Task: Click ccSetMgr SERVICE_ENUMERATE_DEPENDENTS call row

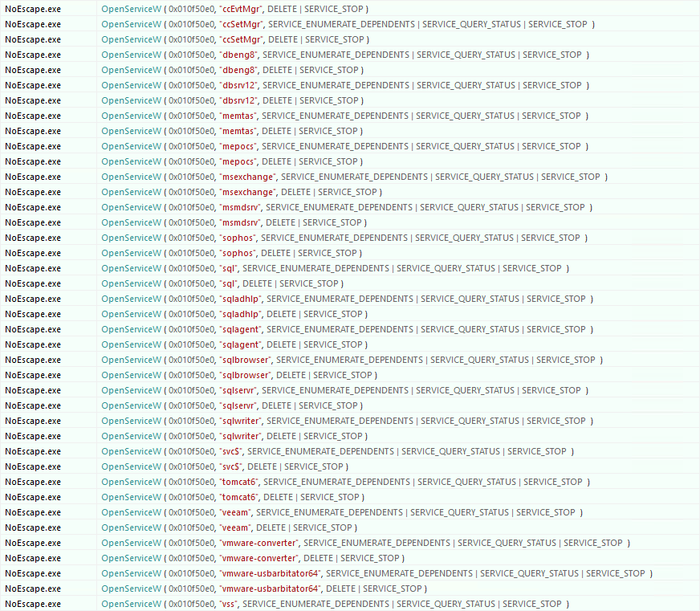Action: click(x=350, y=24)
